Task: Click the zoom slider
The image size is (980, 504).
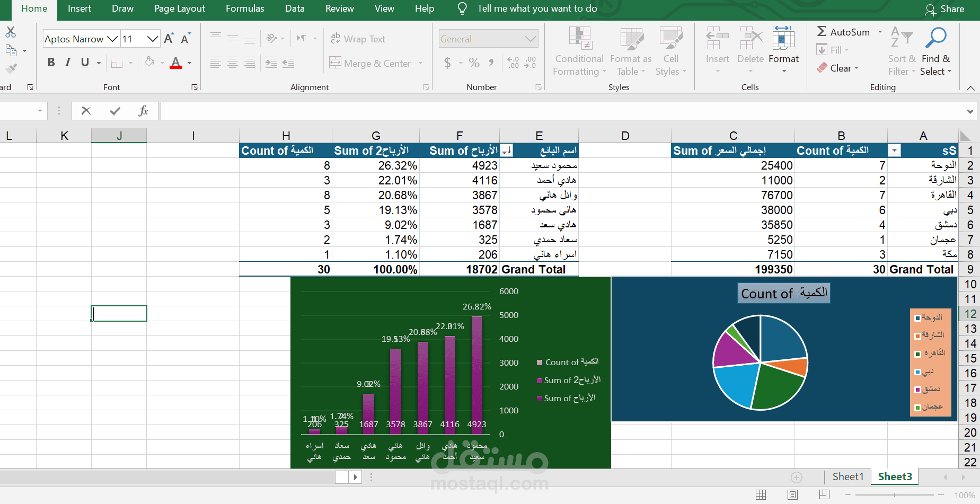Action: coord(895,495)
